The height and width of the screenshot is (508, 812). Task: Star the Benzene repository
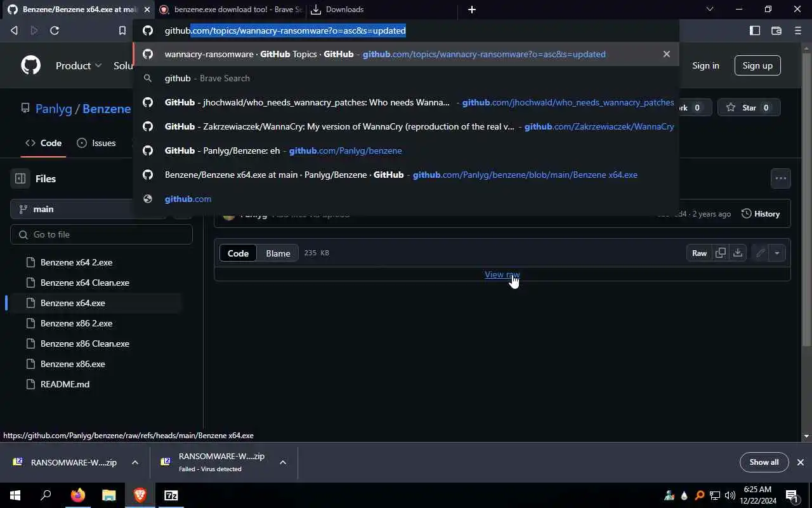[749, 108]
